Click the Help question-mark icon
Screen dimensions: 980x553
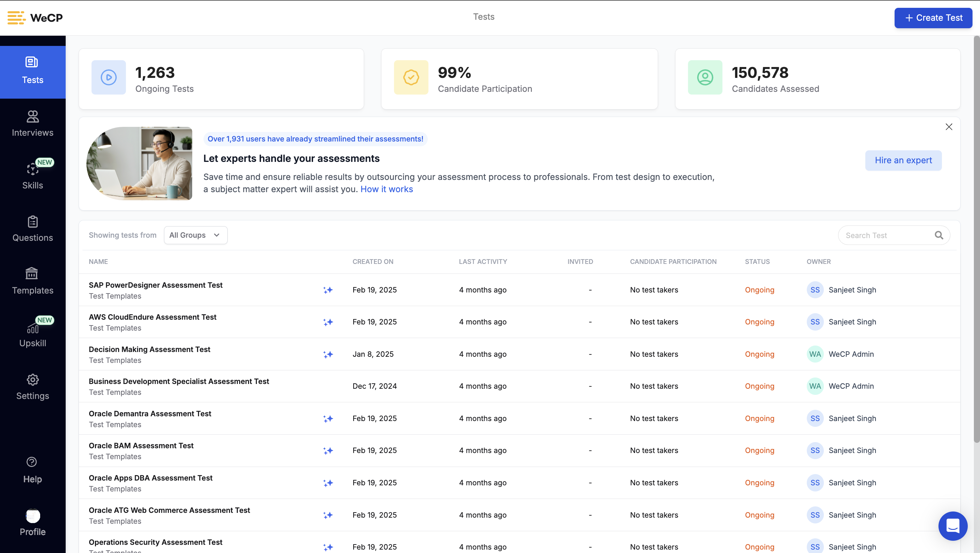[32, 462]
